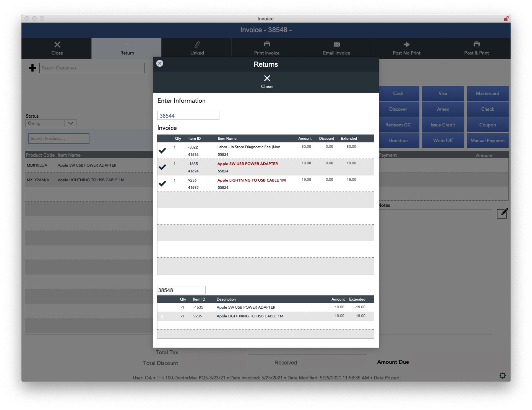Click the Email Invoice envelope icon
Viewport: 532px width, 410px height.
[x=336, y=44]
